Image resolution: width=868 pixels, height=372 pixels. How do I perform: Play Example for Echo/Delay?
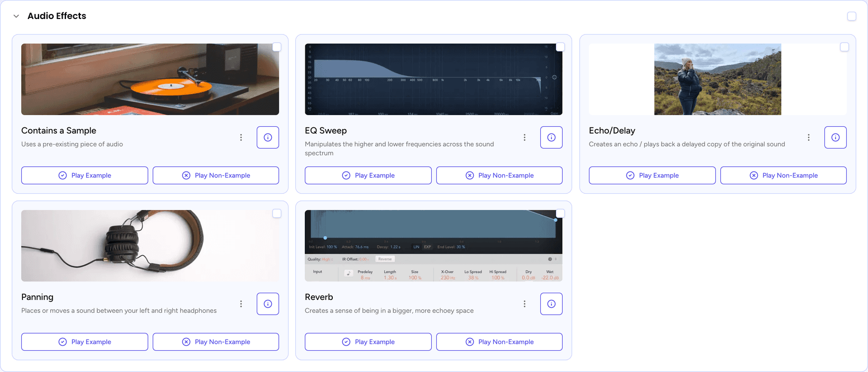[652, 175]
